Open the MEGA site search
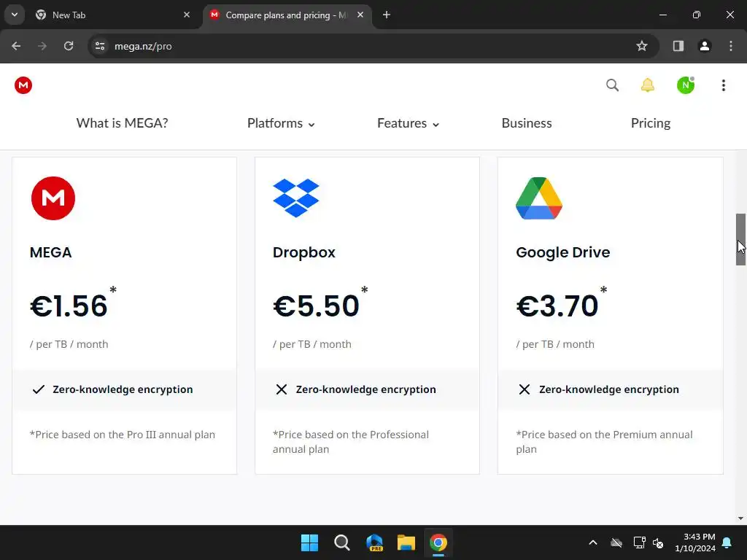The width and height of the screenshot is (747, 560). point(612,85)
